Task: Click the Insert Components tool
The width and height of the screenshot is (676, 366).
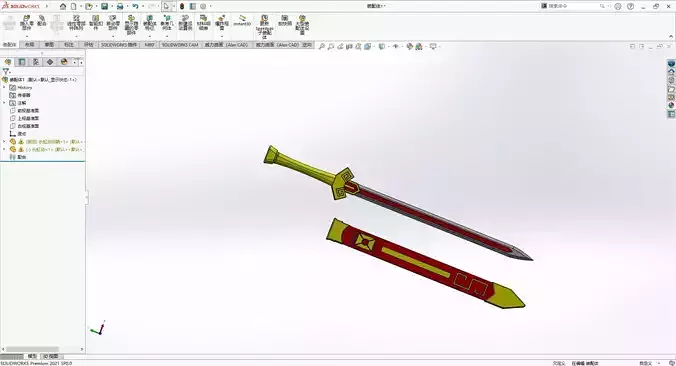Action: pos(26,23)
